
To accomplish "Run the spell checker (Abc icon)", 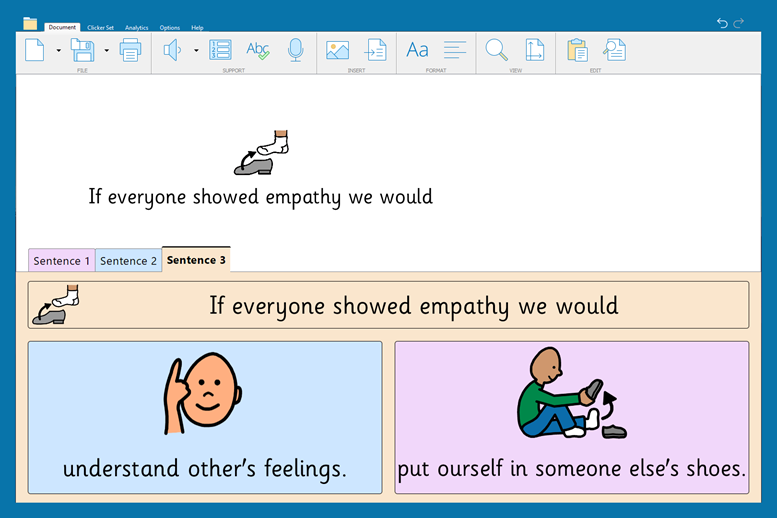I will coord(258,50).
